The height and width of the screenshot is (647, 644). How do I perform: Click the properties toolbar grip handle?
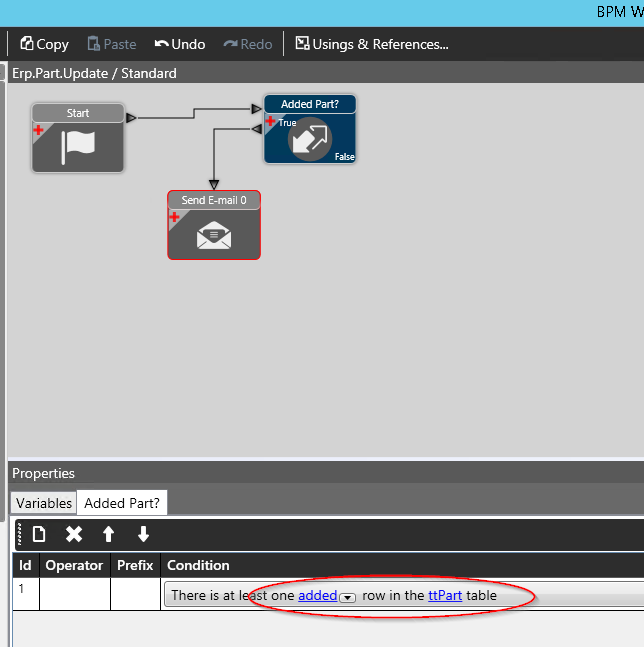(19, 534)
